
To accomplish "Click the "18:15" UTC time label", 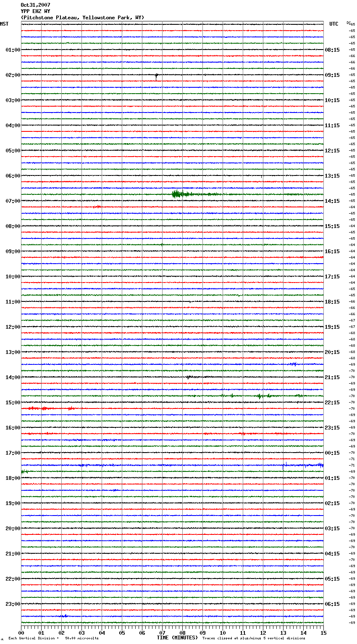I will [x=332, y=302].
